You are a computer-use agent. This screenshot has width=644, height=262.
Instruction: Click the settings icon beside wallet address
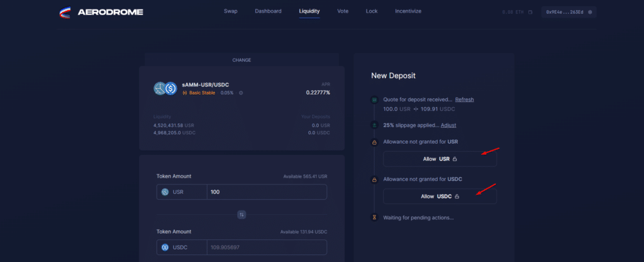point(590,12)
